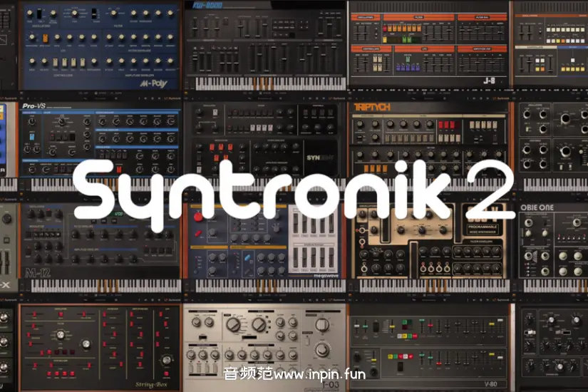Click the piano keyboard under the M-12 panel

point(105,286)
